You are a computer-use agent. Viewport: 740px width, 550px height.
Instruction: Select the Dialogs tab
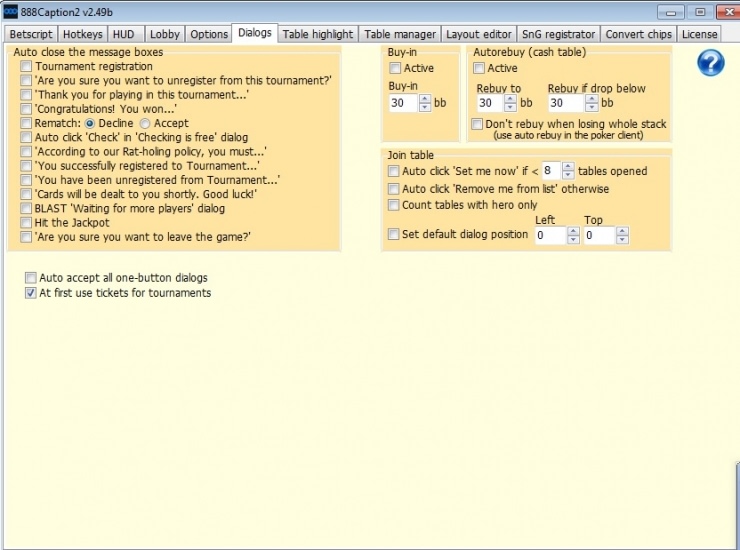[255, 33]
